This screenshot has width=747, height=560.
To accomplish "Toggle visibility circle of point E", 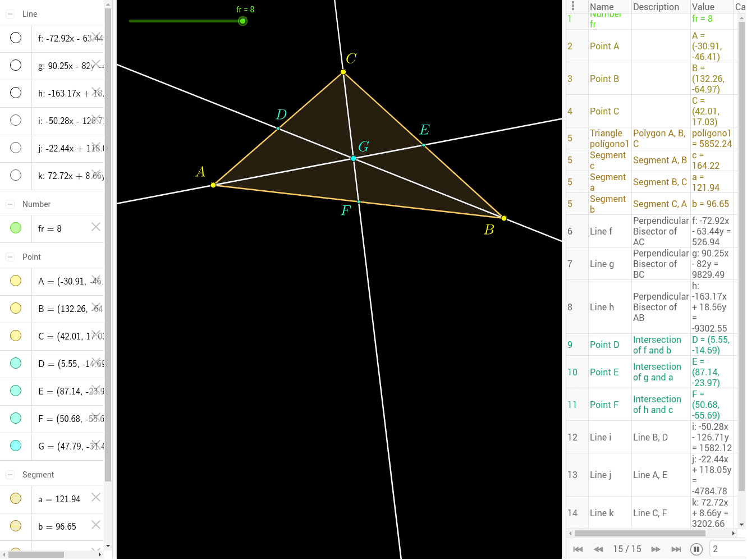I will [16, 391].
